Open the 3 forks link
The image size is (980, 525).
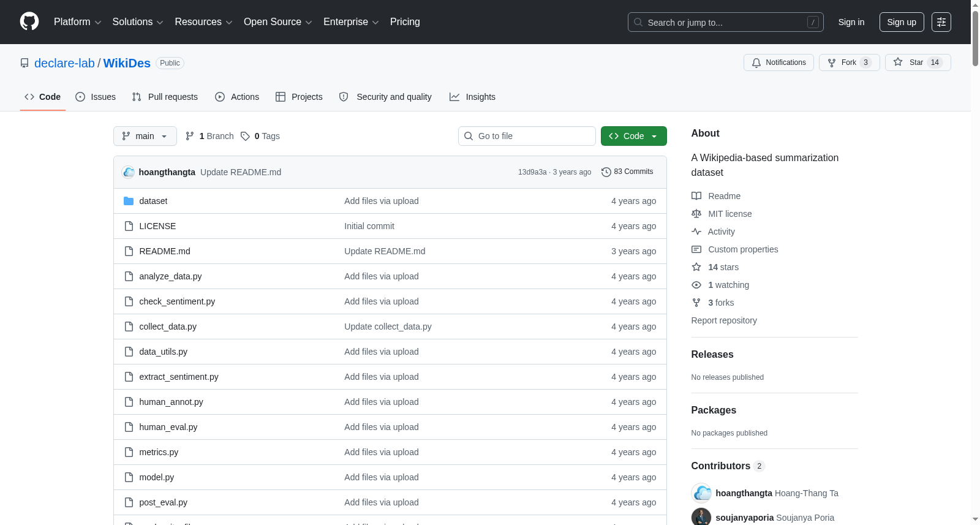click(721, 303)
